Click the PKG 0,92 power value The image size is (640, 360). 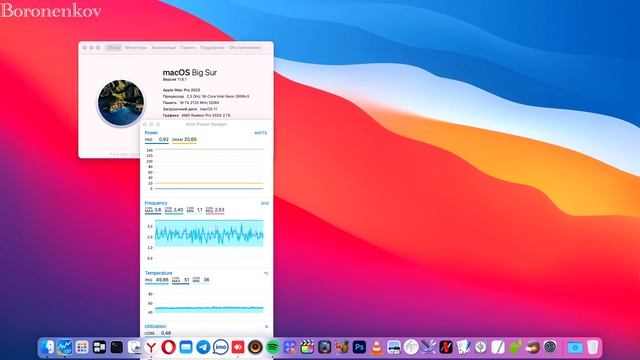pyautogui.click(x=157, y=140)
